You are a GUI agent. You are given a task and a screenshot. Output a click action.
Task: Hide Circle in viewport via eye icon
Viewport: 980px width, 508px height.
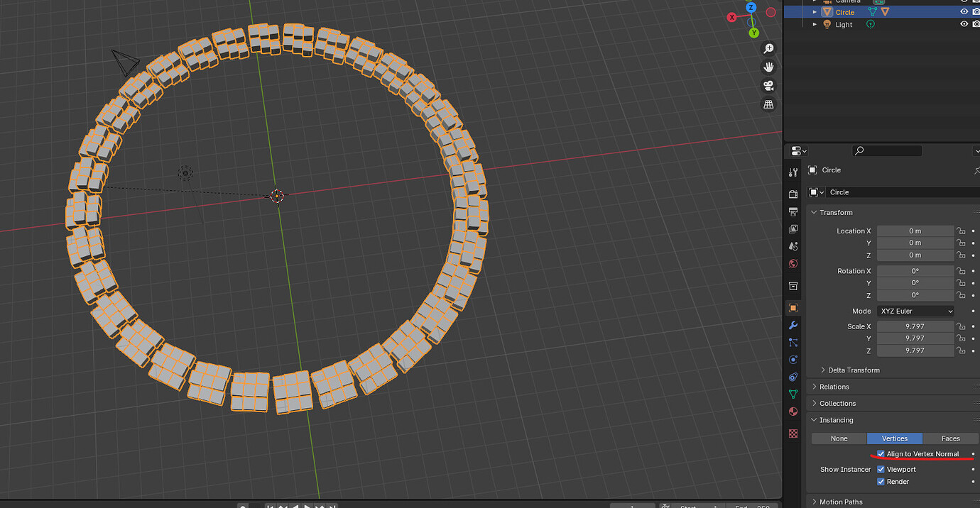pos(964,12)
